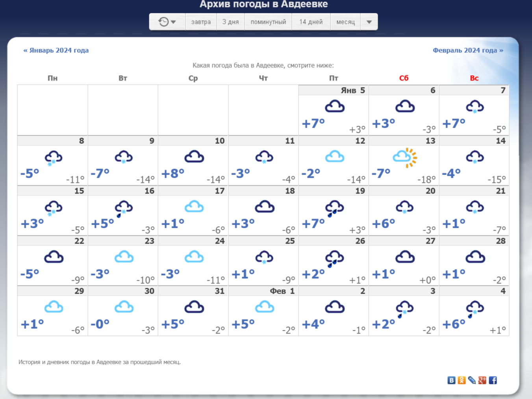Open the history clock archive dropdown
532x399 pixels.
(167, 22)
